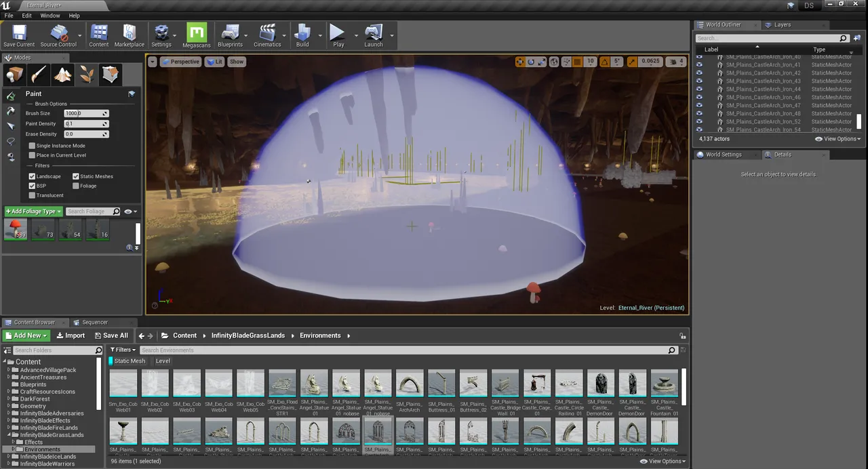The height and width of the screenshot is (469, 868).
Task: Open the Megascans plugin
Action: pyautogui.click(x=197, y=36)
